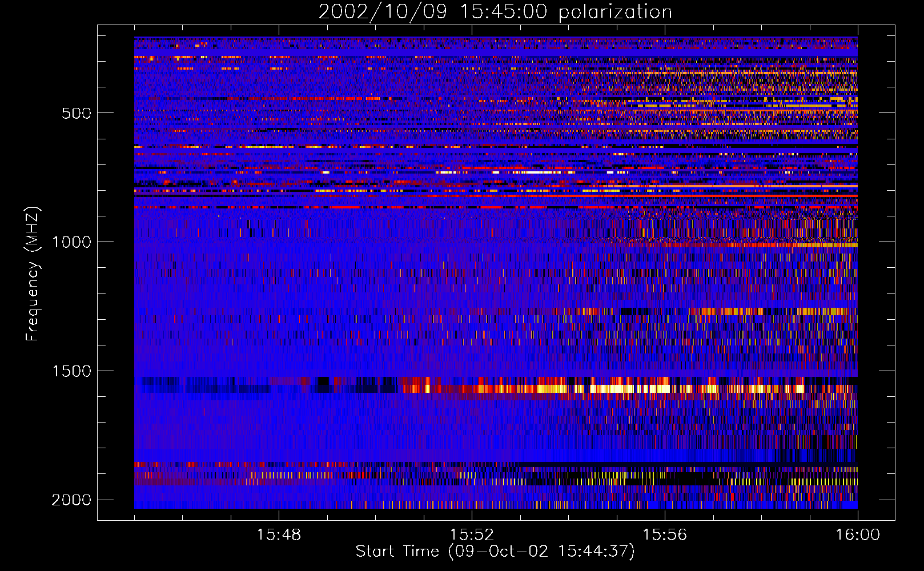Select the 1500 frequency tick label

pos(72,371)
